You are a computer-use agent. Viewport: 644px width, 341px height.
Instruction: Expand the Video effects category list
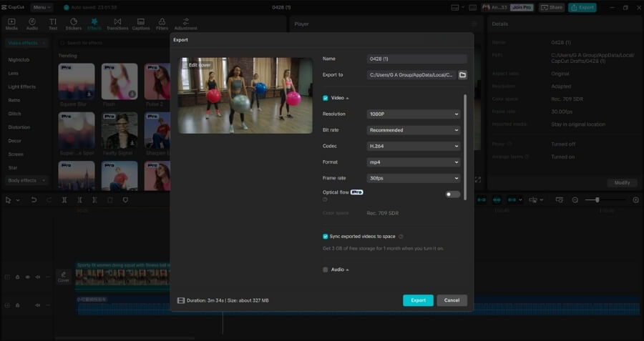[x=26, y=43]
